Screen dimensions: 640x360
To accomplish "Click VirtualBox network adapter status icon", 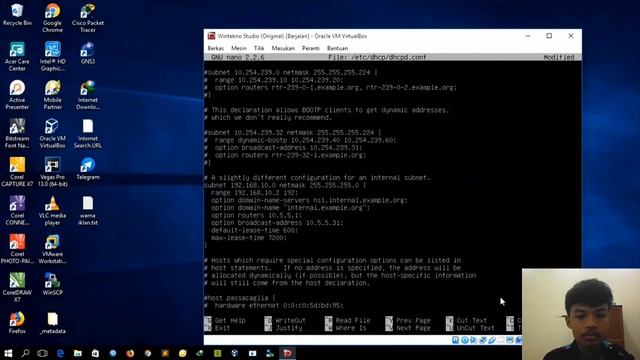I will [482, 340].
